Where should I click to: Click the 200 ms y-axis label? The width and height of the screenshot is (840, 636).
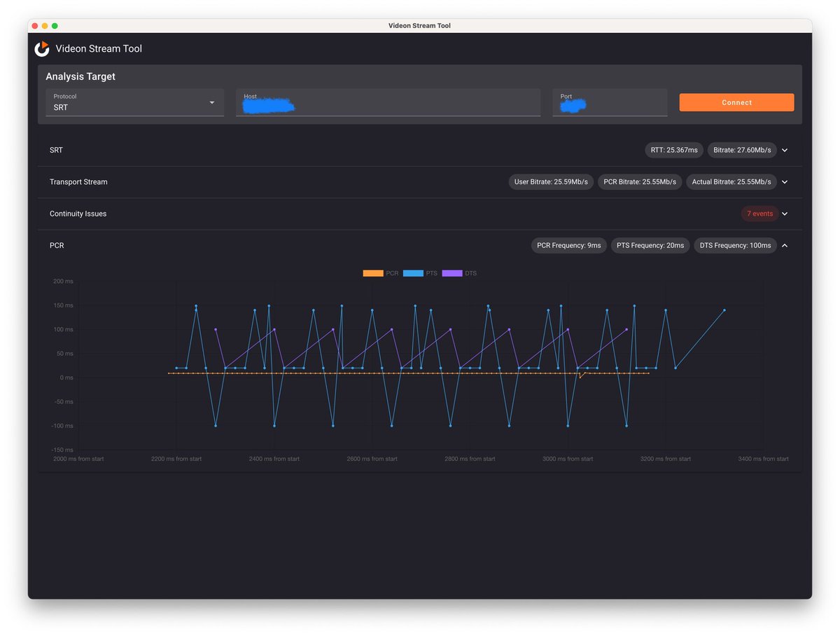pyautogui.click(x=63, y=282)
